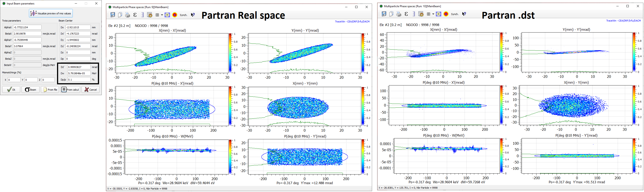This screenshot has width=644, height=192.
Task: Choose the grid layout icon in Run 10 window
Action: click(428, 14)
